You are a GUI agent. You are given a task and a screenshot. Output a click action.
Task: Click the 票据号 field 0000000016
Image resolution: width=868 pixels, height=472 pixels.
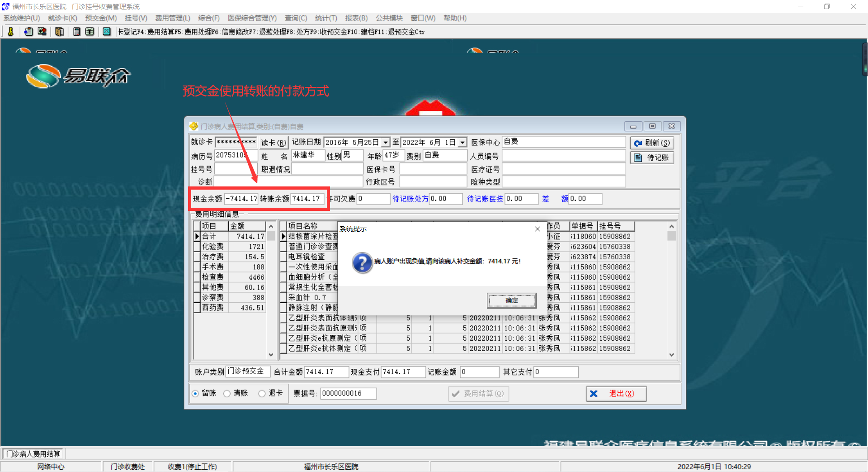348,393
